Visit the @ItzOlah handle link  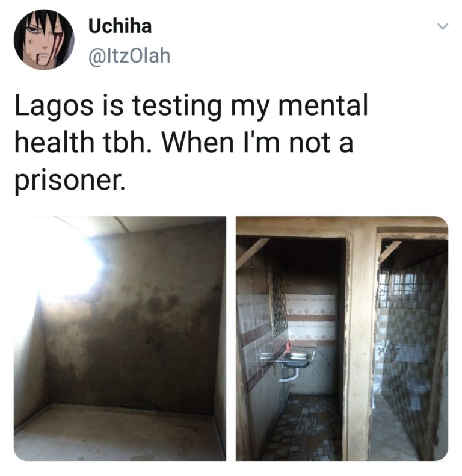pyautogui.click(x=129, y=56)
